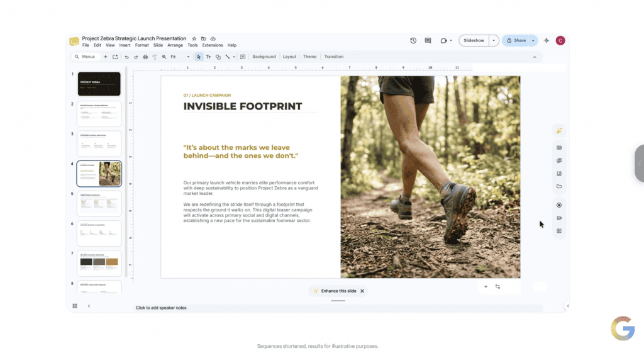Click the Transition button

coord(333,57)
